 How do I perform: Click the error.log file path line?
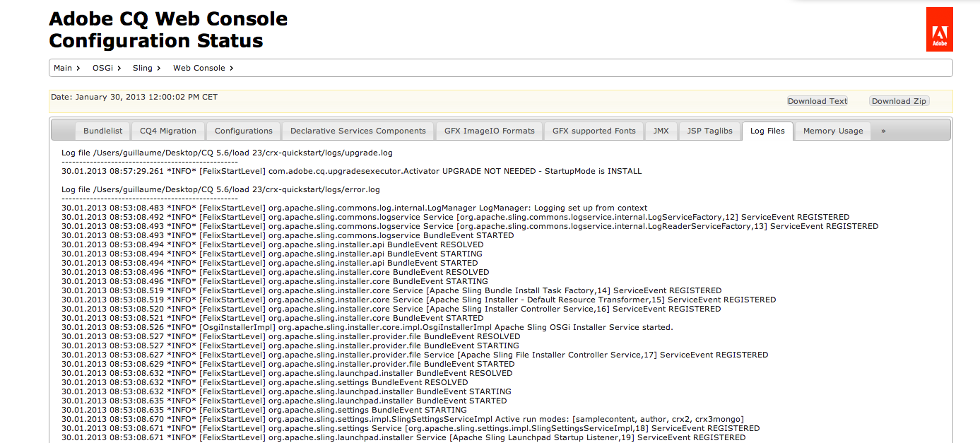(x=220, y=189)
